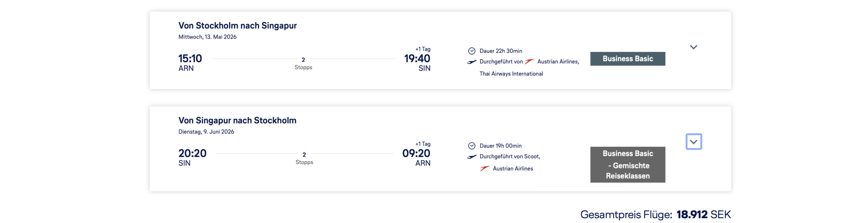Screen dimensions: 868x223
Task: Select the Business Basic Gemischte Reiseklassen badge
Action: [x=628, y=165]
